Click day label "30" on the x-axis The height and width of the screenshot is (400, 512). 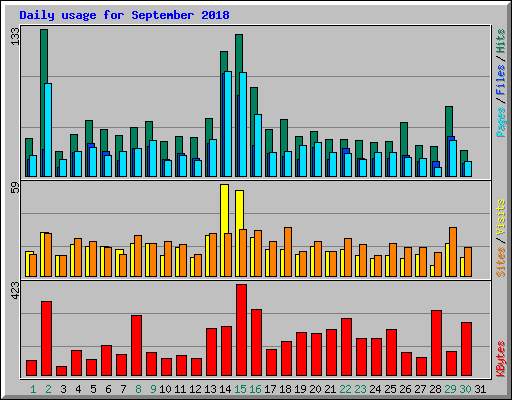pos(465,389)
